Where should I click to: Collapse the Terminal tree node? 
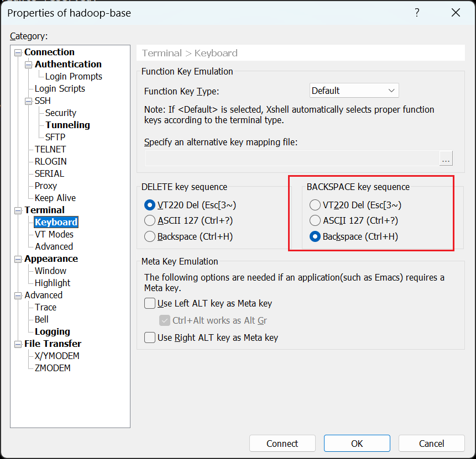click(18, 210)
